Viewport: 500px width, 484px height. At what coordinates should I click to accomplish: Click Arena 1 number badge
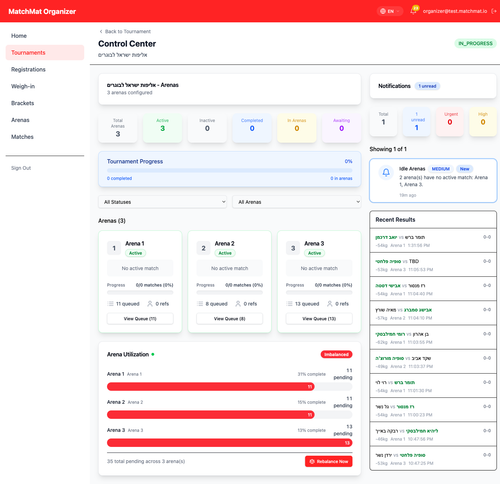point(114,248)
